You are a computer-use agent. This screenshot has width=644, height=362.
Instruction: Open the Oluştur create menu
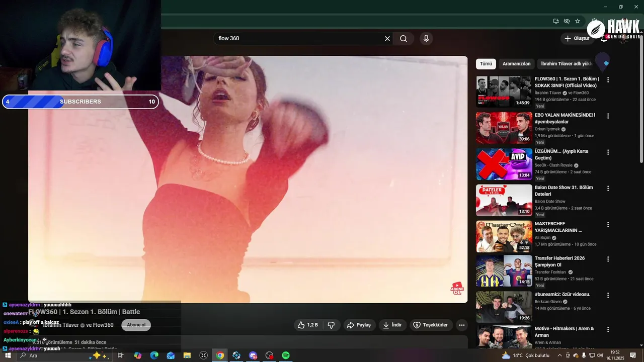click(x=577, y=39)
